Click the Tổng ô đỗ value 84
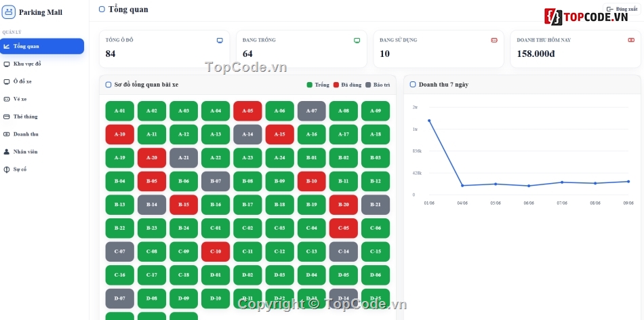644x320 pixels. [110, 54]
